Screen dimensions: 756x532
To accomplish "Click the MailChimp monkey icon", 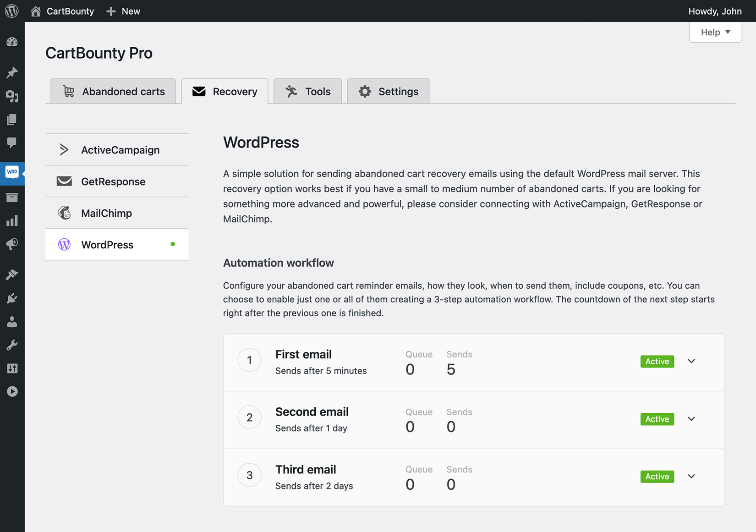I will (x=64, y=213).
